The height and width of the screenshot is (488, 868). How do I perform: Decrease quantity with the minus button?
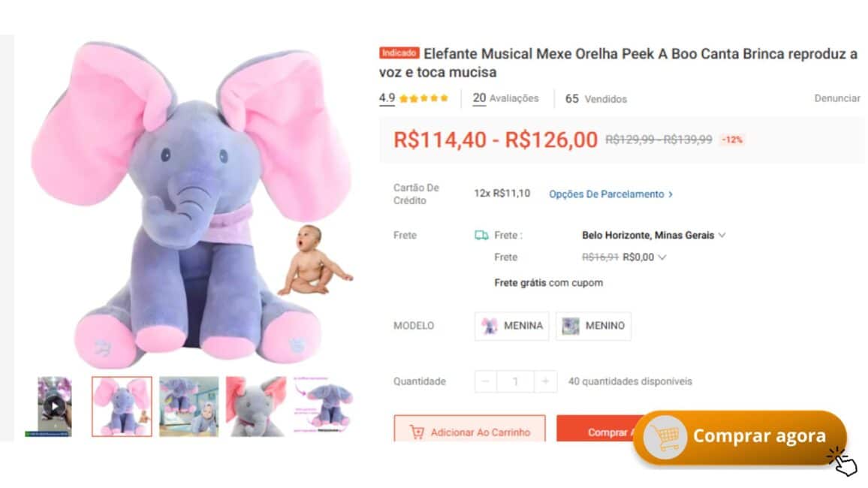(485, 381)
